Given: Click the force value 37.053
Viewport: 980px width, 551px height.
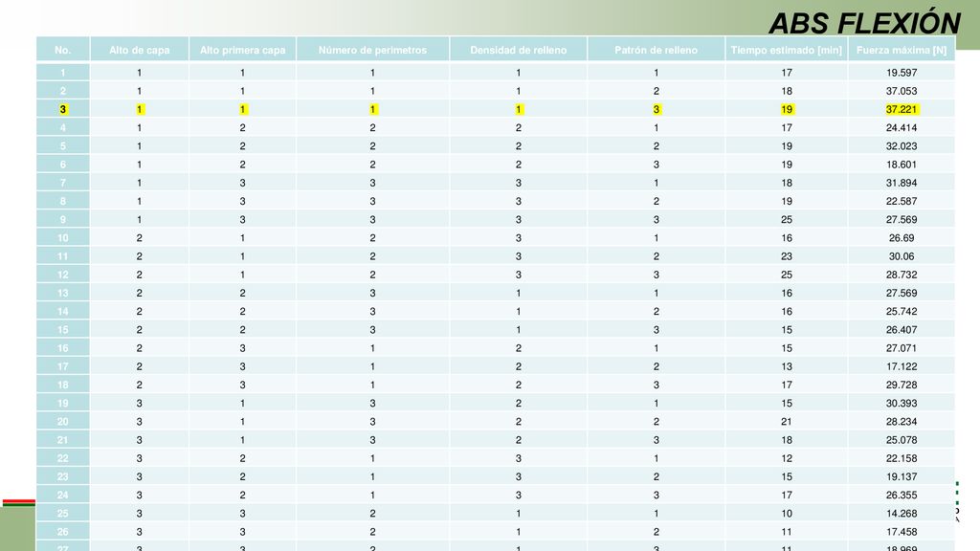Looking at the screenshot, I should click(x=902, y=91).
